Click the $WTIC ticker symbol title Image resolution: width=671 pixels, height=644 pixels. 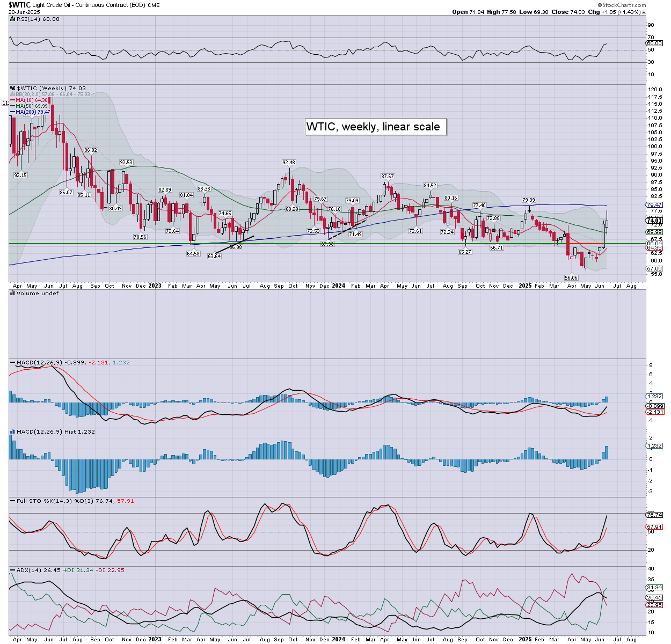[19, 5]
